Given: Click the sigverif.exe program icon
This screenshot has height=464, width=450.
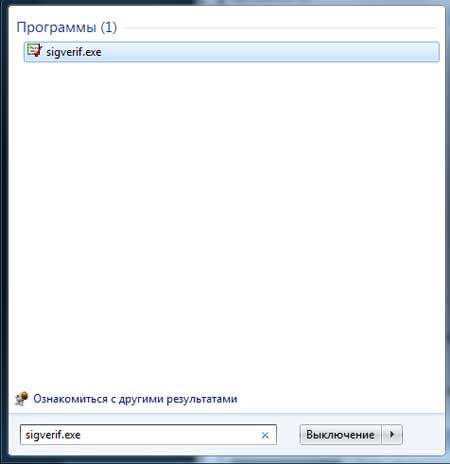Looking at the screenshot, I should coord(34,51).
